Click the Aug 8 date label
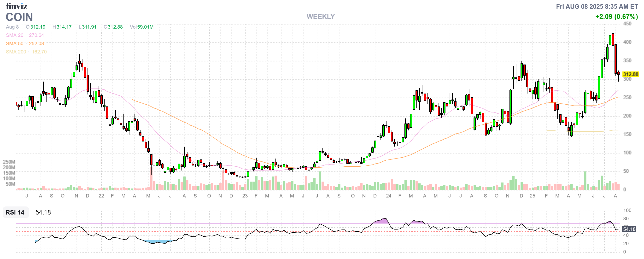This screenshot has width=644, height=259. [x=12, y=27]
